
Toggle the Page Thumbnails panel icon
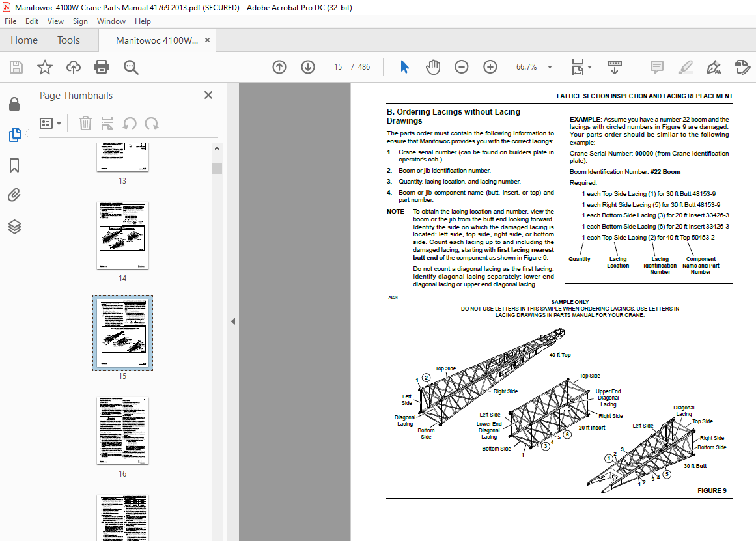pyautogui.click(x=14, y=135)
